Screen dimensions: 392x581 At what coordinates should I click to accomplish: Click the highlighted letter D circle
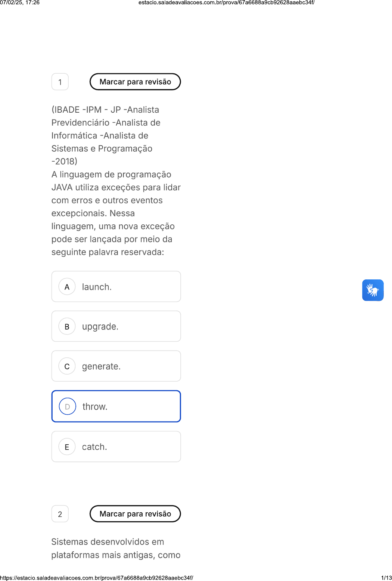[x=67, y=406]
